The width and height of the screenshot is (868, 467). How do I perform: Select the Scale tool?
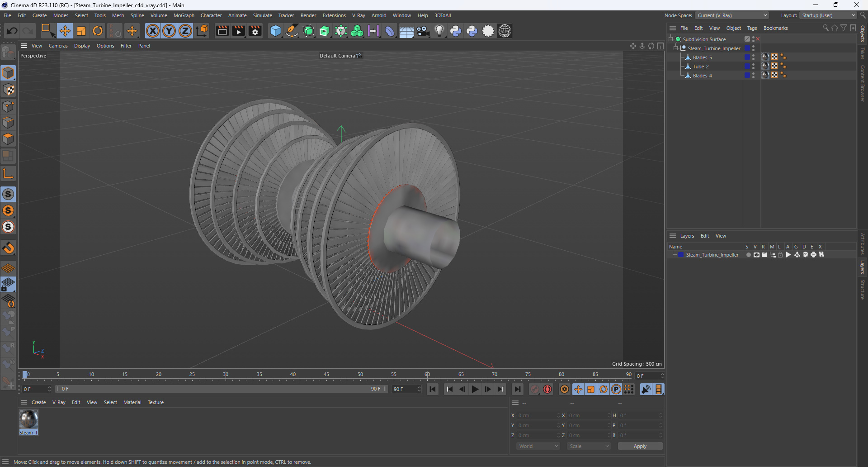pos(81,31)
